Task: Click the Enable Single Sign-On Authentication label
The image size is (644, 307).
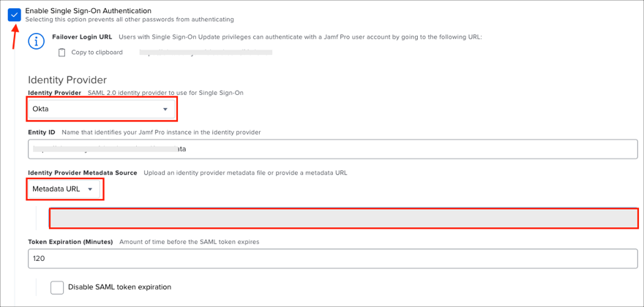Action: [x=88, y=11]
